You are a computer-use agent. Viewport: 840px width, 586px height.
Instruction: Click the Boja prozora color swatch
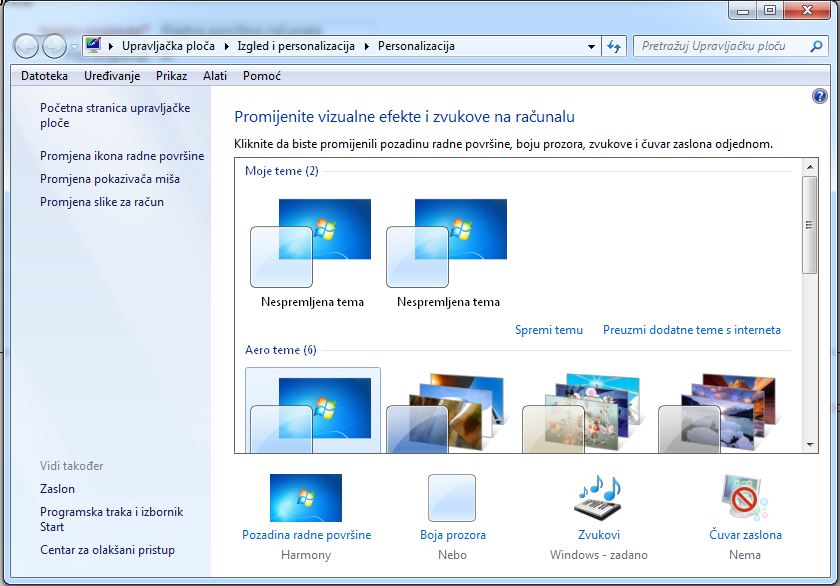click(x=452, y=498)
